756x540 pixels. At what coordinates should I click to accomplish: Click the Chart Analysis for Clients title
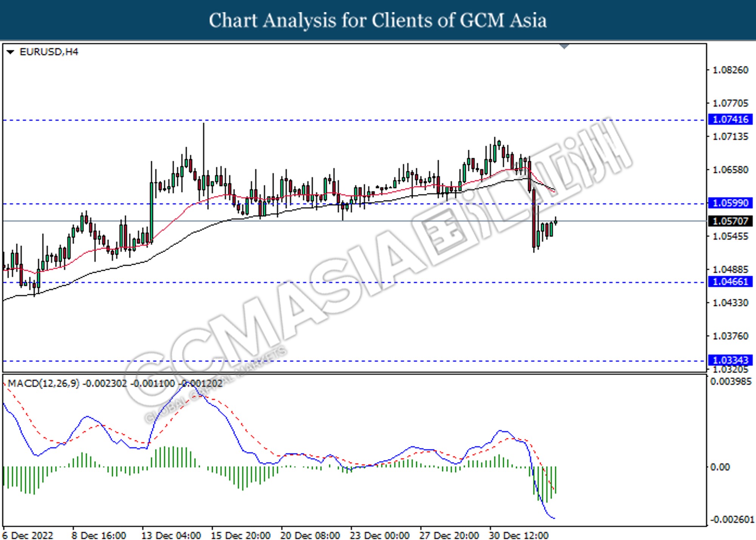pos(378,20)
